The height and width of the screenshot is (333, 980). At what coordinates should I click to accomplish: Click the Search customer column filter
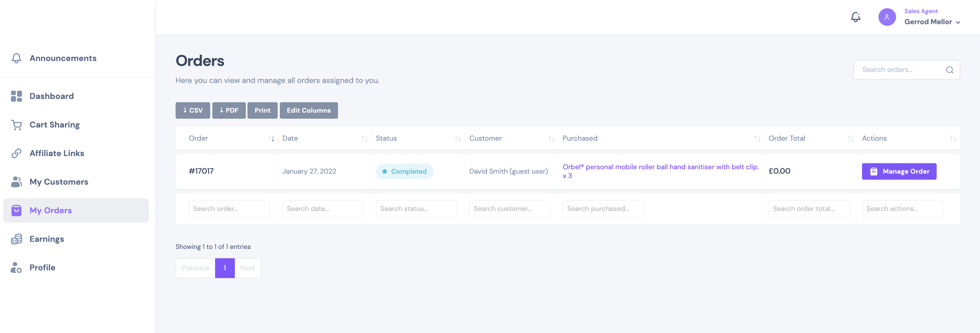509,209
